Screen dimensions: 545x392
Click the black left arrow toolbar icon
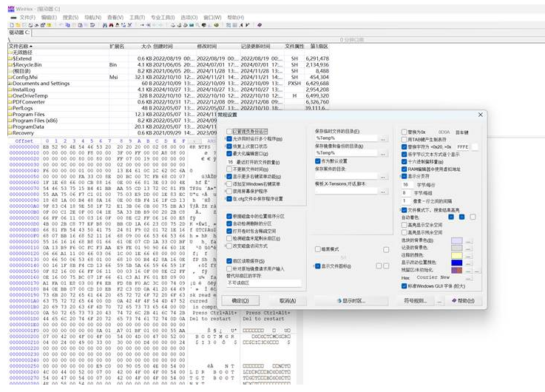[x=241, y=25]
